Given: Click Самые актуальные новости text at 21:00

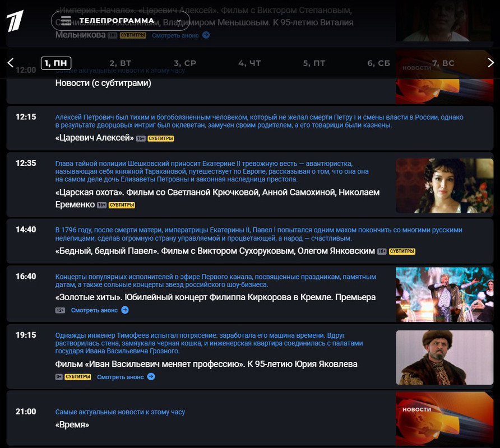Looking at the screenshot, I should pos(120,412).
